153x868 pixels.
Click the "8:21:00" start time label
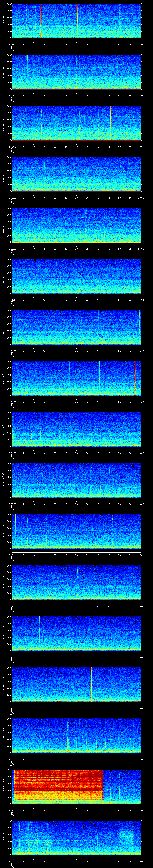(x=12, y=300)
